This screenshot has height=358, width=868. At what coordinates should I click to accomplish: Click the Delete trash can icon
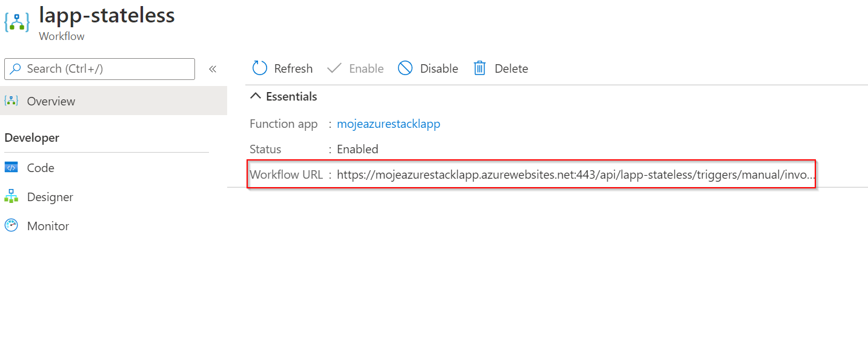coord(480,68)
